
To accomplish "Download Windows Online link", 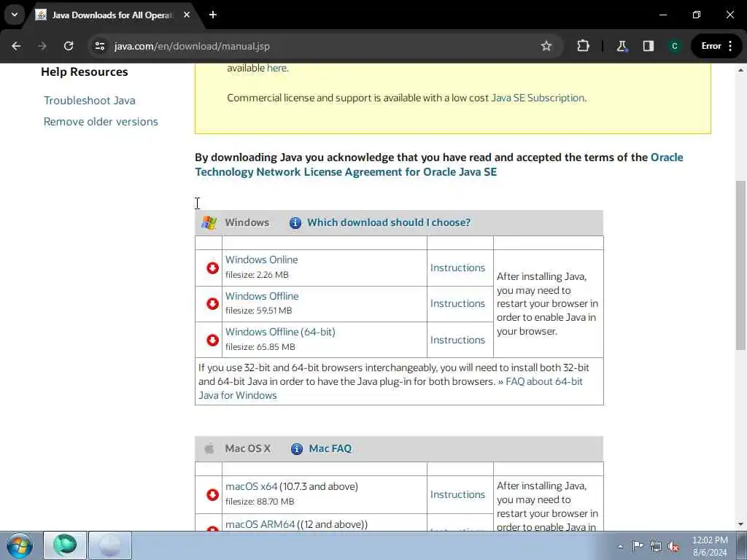I will click(x=262, y=260).
